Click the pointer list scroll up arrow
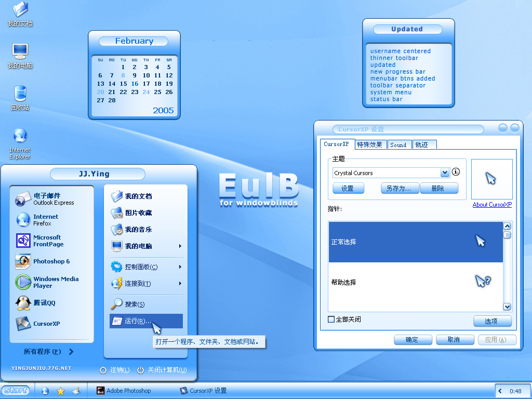 [507, 227]
